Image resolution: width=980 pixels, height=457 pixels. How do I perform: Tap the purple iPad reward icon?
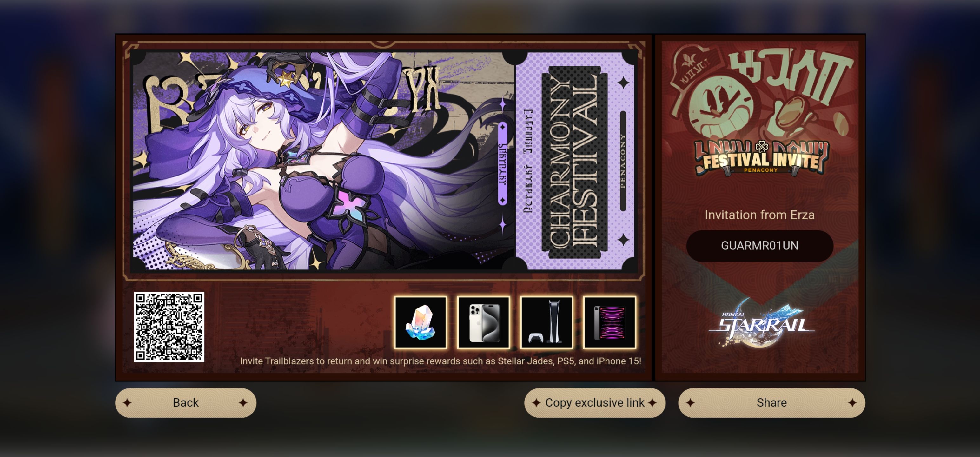(609, 322)
